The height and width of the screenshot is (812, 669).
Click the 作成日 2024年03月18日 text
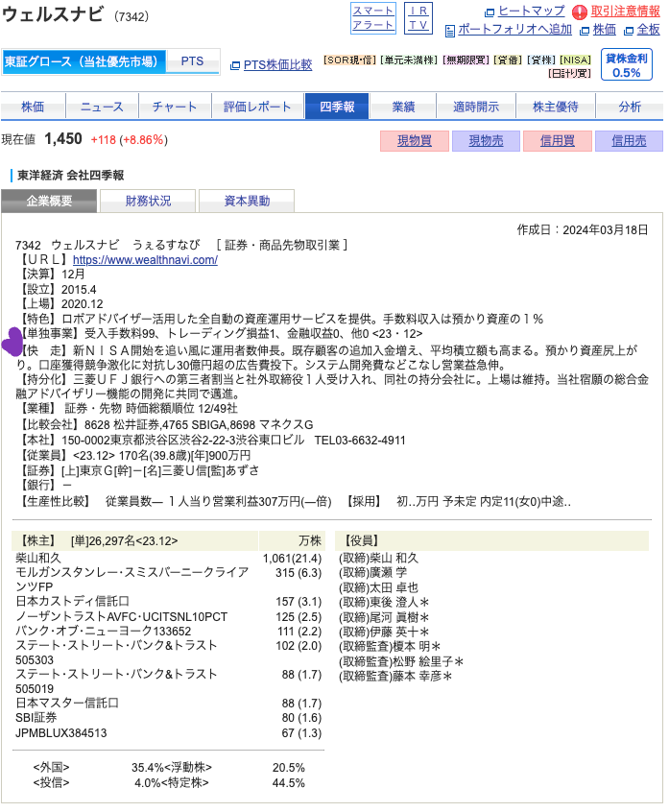point(582,230)
